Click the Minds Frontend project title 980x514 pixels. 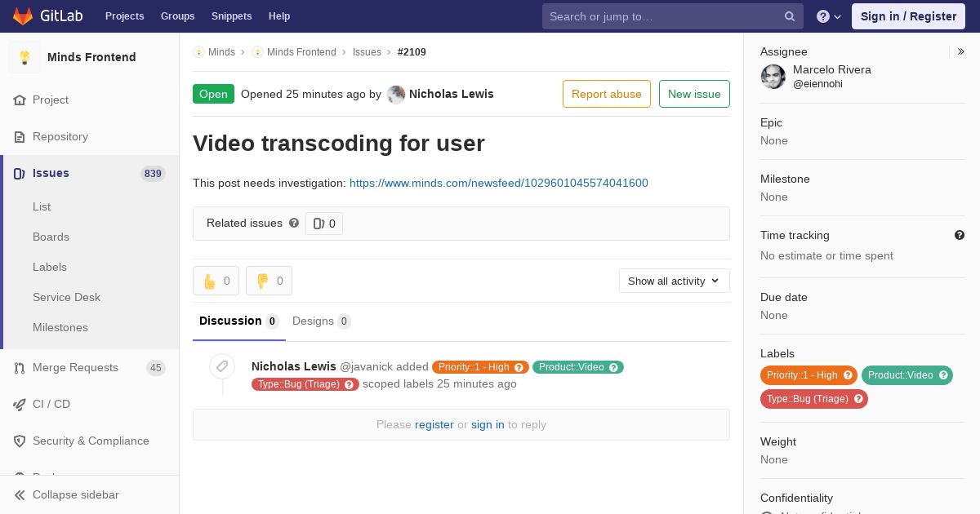click(x=91, y=57)
